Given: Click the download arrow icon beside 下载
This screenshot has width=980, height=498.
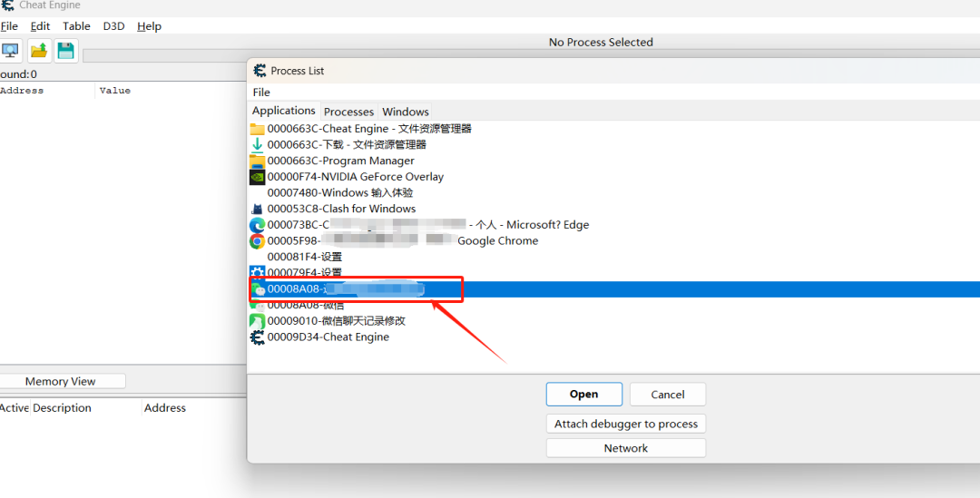Looking at the screenshot, I should pos(257,144).
